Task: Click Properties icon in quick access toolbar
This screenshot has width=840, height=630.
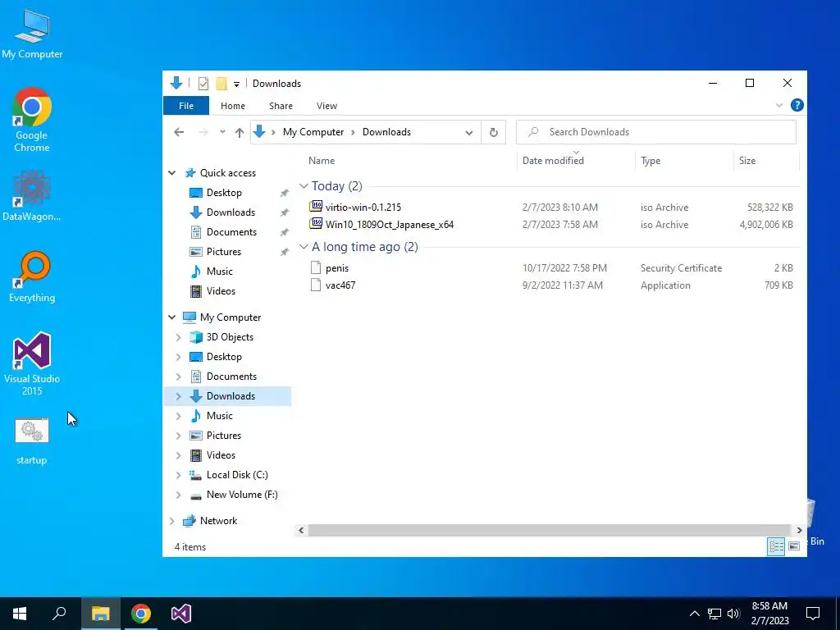Action: [x=203, y=84]
